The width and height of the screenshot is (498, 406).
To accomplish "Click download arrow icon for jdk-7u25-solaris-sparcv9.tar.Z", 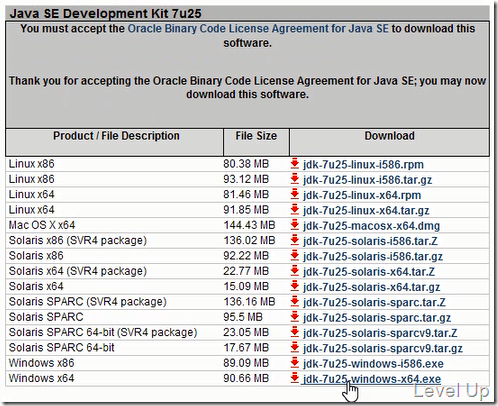I will tap(295, 332).
